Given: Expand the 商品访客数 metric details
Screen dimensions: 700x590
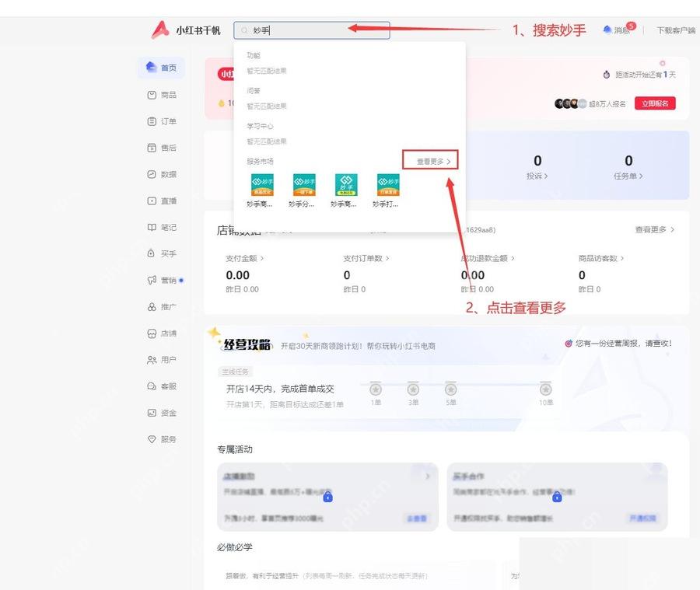Looking at the screenshot, I should pyautogui.click(x=601, y=258).
